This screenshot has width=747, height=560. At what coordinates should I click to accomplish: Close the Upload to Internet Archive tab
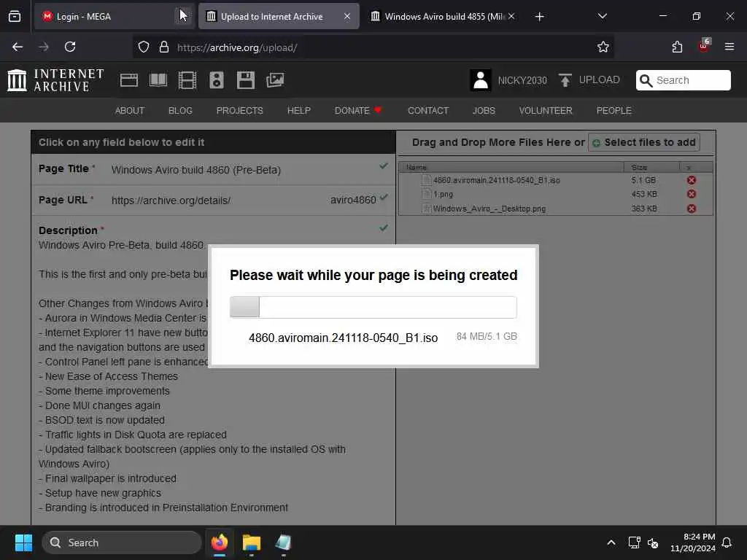click(x=347, y=16)
